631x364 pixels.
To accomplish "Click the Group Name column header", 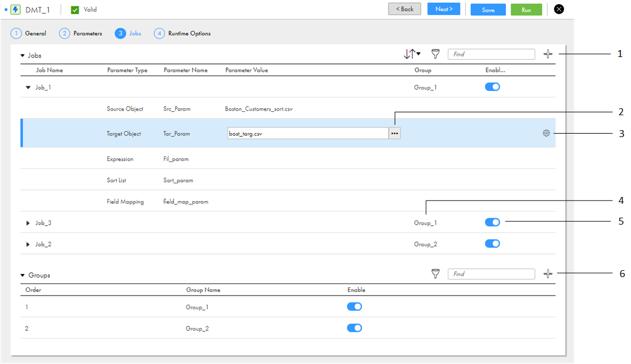I will point(203,290).
